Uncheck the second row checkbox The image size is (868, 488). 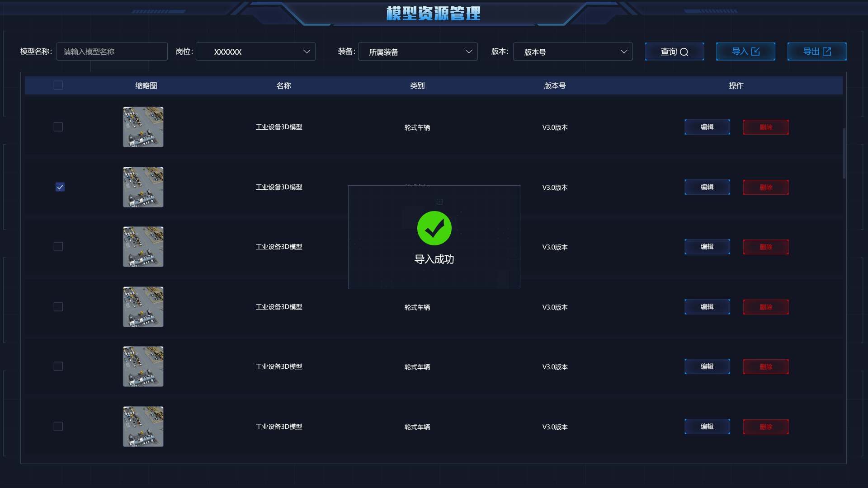click(x=60, y=187)
